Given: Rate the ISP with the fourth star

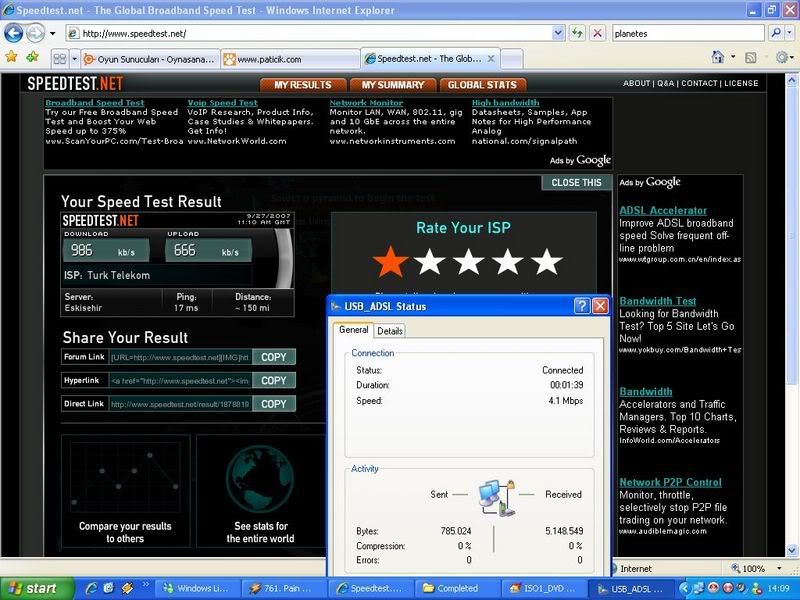Looking at the screenshot, I should (508, 262).
